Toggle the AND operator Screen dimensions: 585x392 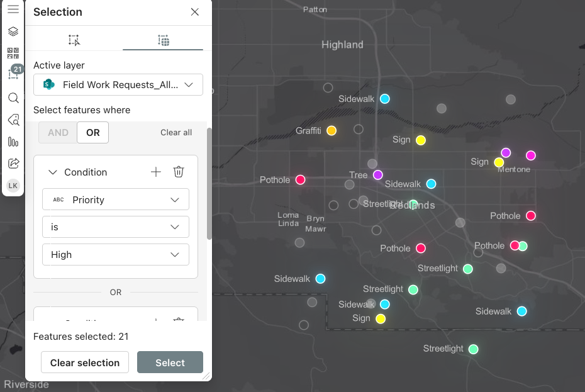[x=58, y=133]
